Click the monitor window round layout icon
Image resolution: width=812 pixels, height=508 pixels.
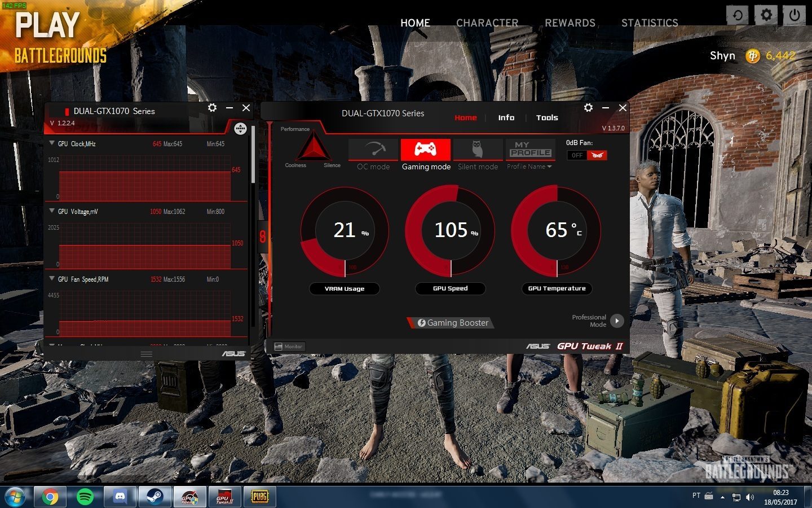240,129
